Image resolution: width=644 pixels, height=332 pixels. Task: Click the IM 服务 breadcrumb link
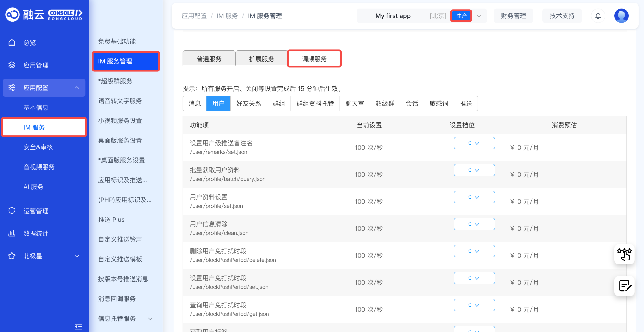pyautogui.click(x=227, y=16)
